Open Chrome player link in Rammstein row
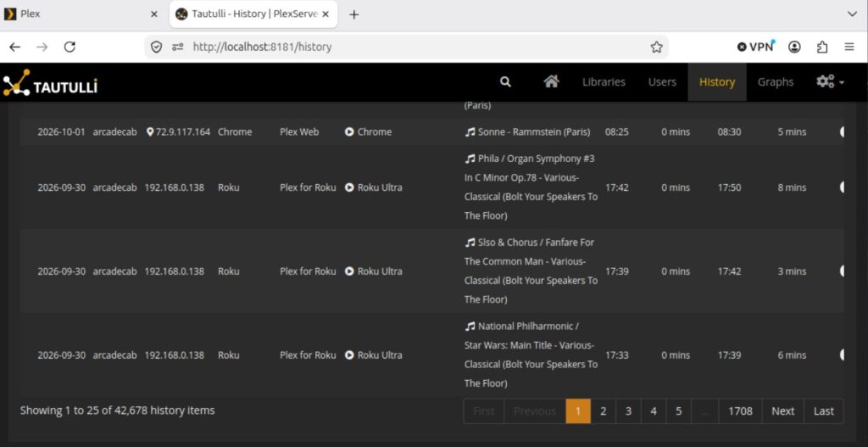This screenshot has height=447, width=868. point(374,131)
